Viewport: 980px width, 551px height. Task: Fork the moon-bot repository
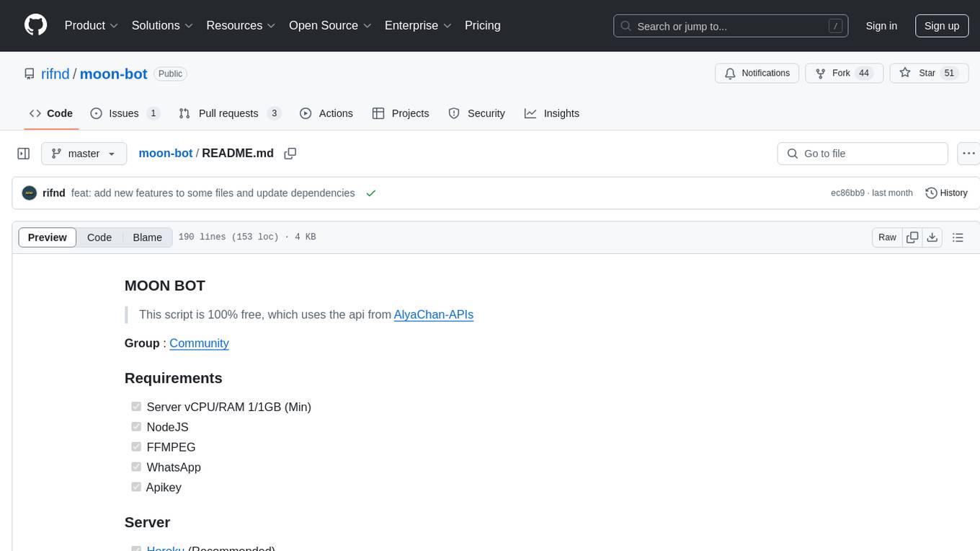[845, 74]
